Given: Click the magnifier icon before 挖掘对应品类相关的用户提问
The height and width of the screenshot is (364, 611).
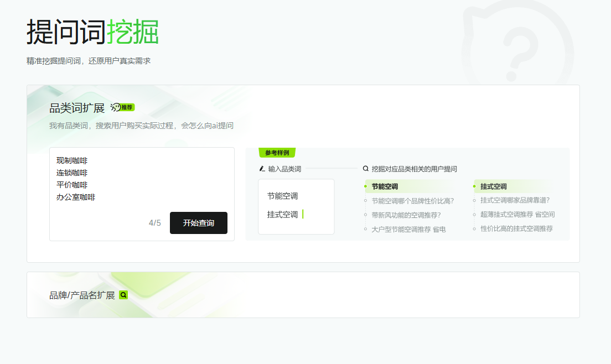Looking at the screenshot, I should click(x=366, y=169).
